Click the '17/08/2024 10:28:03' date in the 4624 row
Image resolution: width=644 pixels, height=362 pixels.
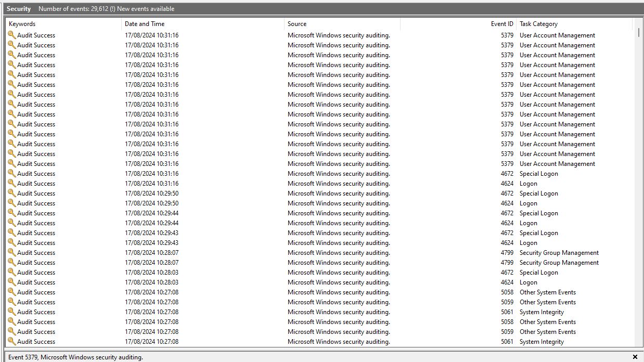coord(151,282)
